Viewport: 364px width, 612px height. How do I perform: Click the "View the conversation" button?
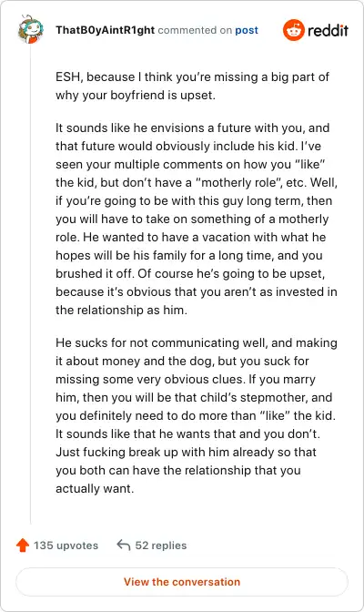coord(182,582)
